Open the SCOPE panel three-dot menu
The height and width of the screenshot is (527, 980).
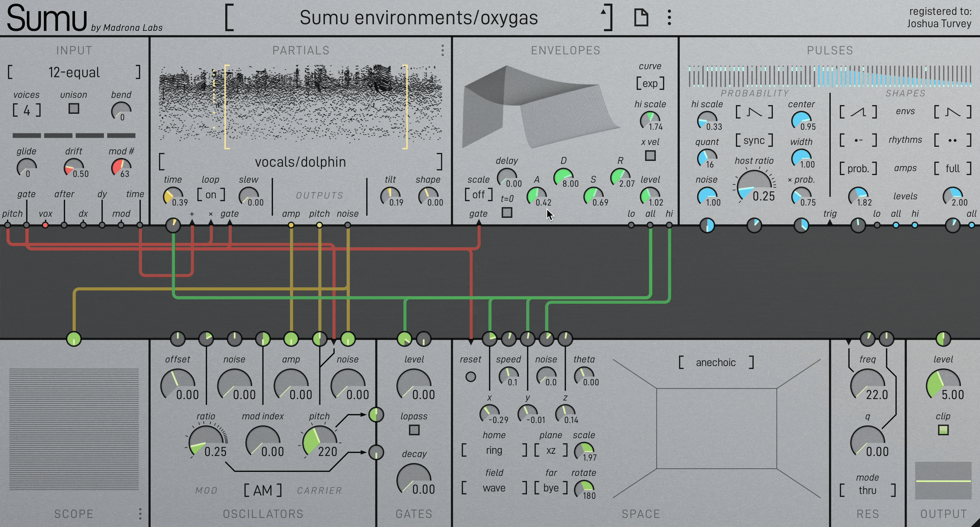(141, 514)
